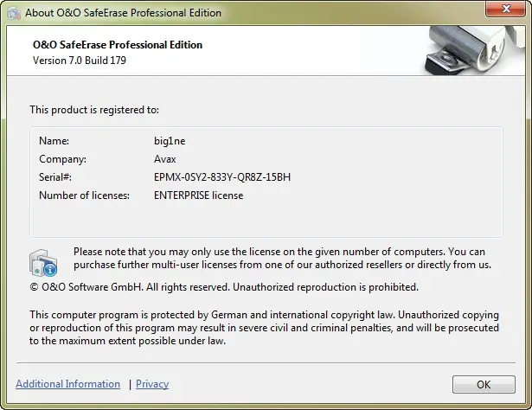532x410 pixels.
Task: Click the Version 7.0 Build 179 text
Action: coord(80,61)
